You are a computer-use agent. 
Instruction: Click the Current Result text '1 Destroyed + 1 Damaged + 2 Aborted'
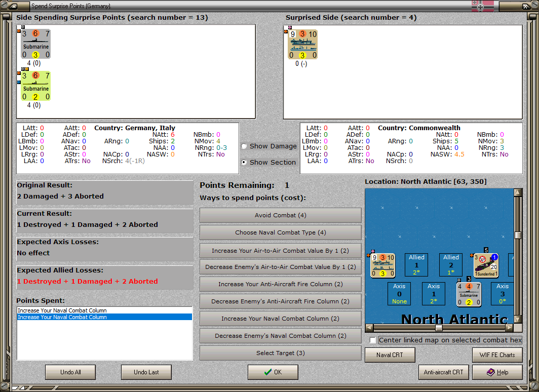click(x=87, y=225)
